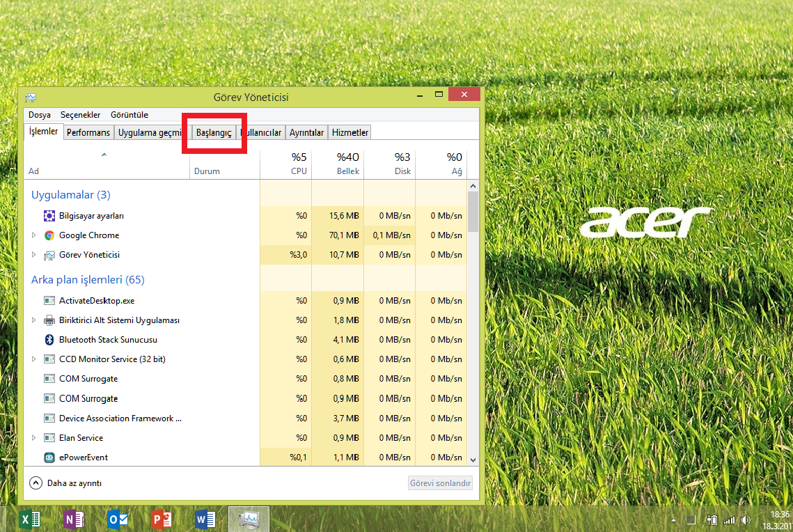
Task: Click the CCD Monitor Service icon
Action: [49, 359]
